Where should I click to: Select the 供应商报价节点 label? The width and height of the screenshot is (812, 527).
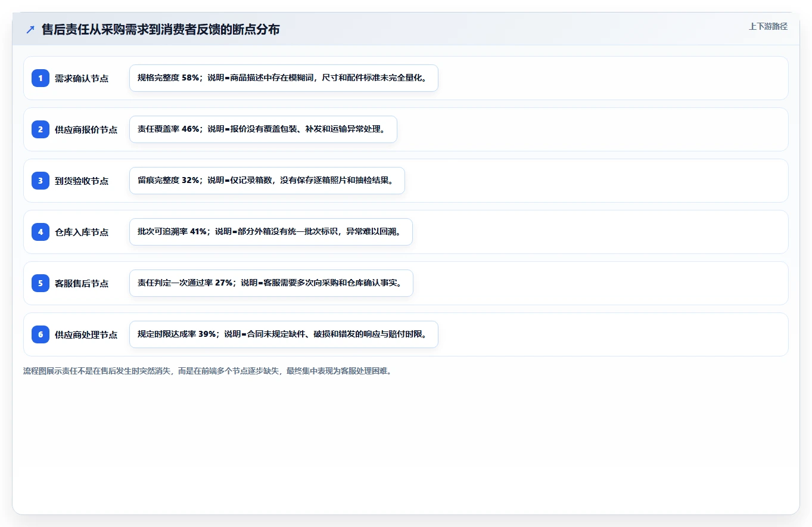(86, 129)
